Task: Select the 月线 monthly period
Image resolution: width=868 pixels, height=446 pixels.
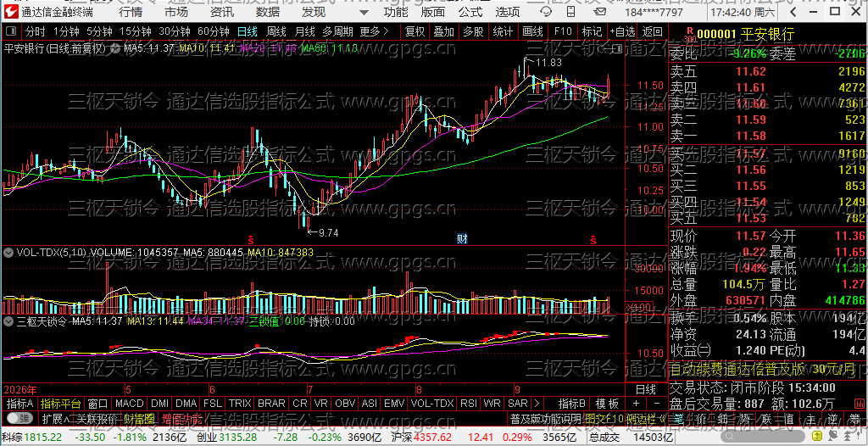Action: coord(305,31)
